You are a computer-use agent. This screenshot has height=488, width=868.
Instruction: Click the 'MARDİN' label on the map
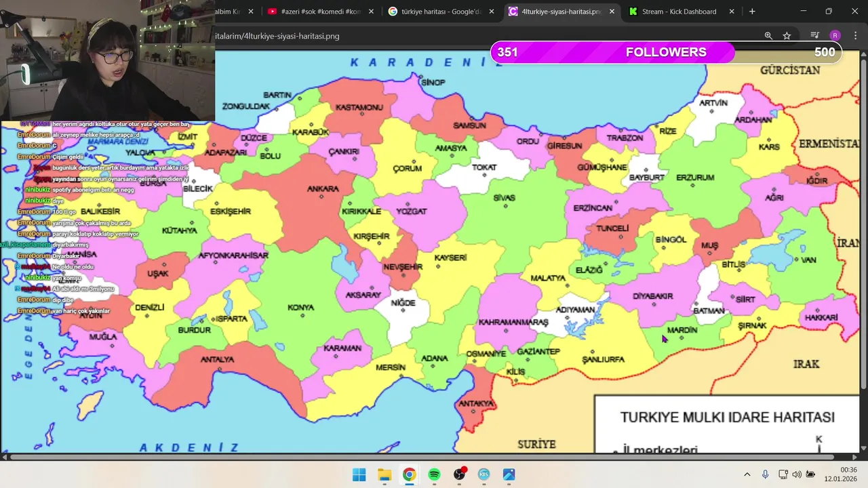point(682,331)
